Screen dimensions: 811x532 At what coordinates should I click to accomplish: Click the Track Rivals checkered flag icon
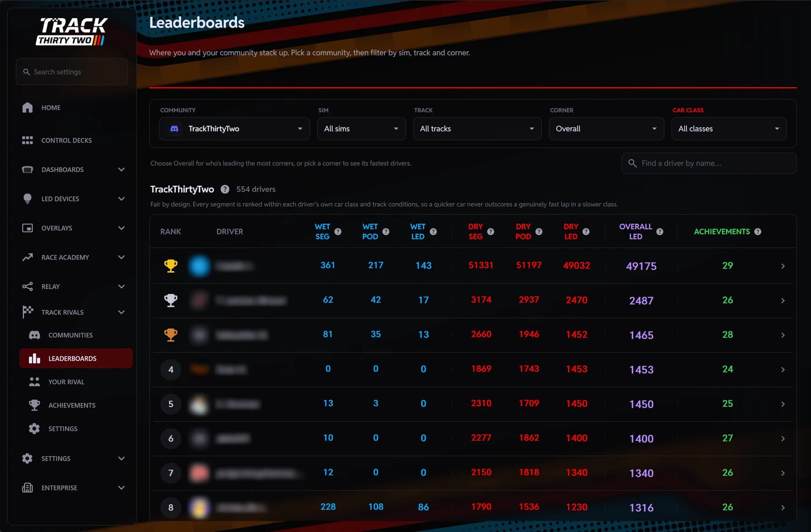click(28, 312)
